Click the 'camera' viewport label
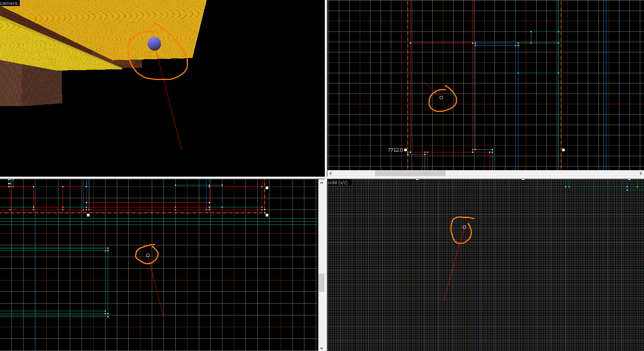This screenshot has width=644, height=351. point(9,3)
